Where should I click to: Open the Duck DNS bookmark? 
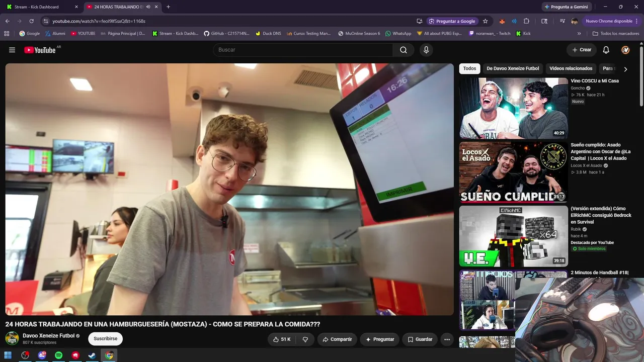point(268,34)
